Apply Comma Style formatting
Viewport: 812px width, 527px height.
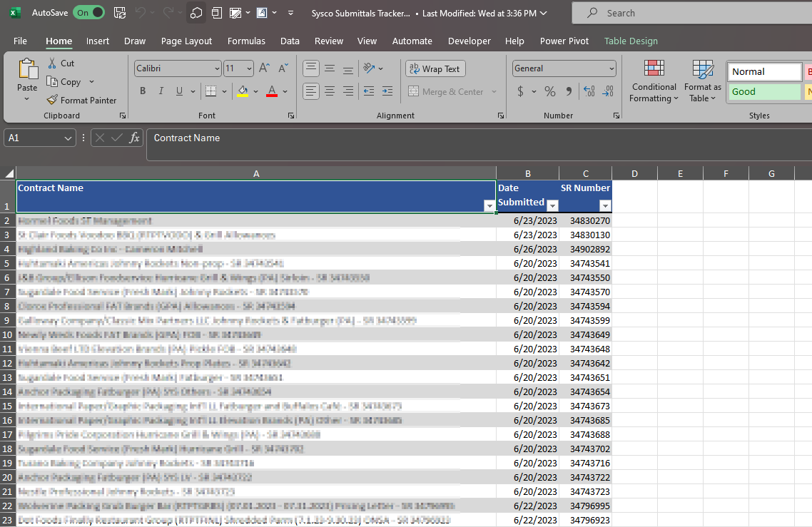(x=569, y=91)
